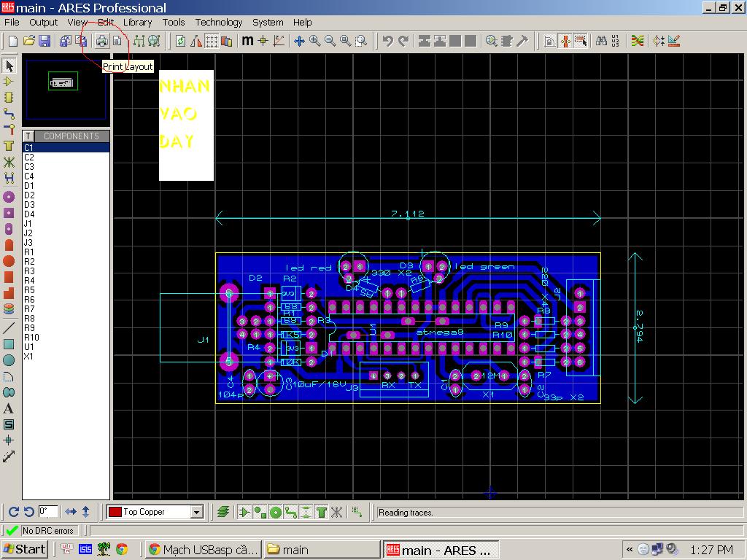Click the red Top Copper color swatch
Viewport: 747px width, 560px height.
[115, 512]
